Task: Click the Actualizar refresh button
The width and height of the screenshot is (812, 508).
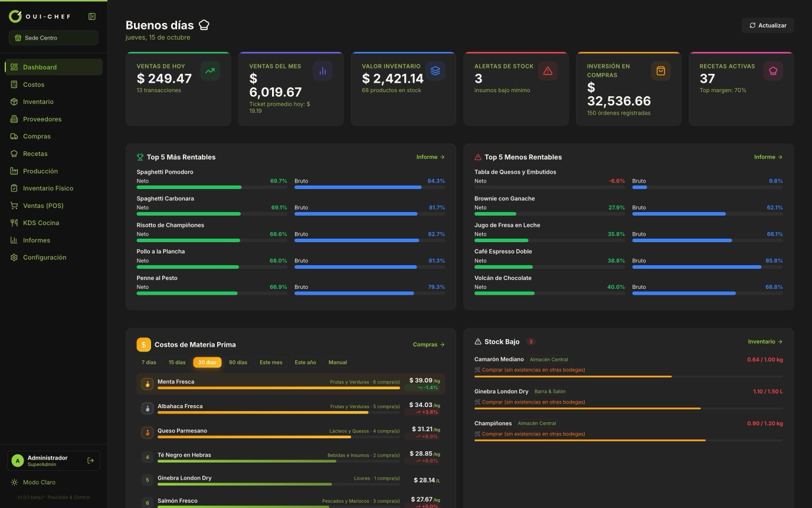Action: tap(768, 25)
